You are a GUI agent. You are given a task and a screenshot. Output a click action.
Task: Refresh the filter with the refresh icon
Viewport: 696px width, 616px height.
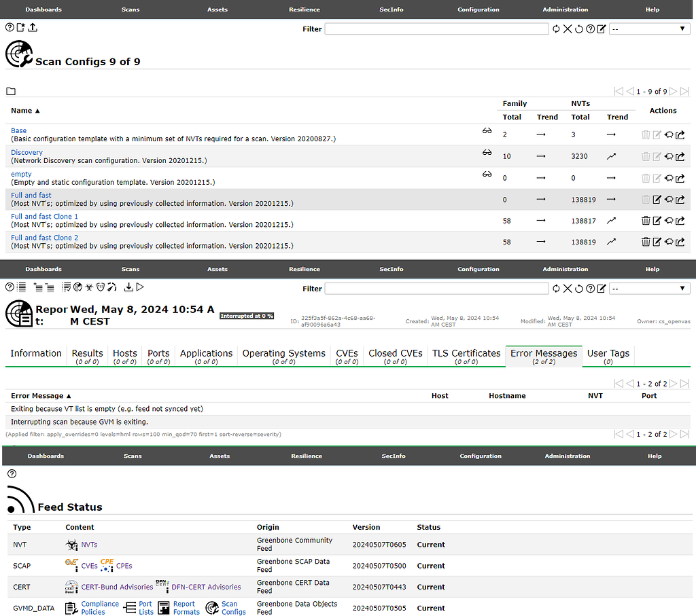click(556, 29)
